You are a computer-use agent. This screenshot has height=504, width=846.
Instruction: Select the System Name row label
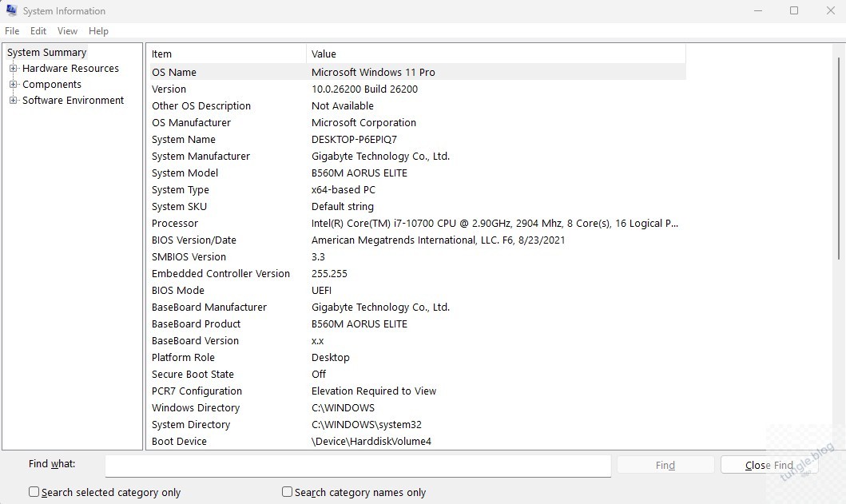pyautogui.click(x=184, y=139)
